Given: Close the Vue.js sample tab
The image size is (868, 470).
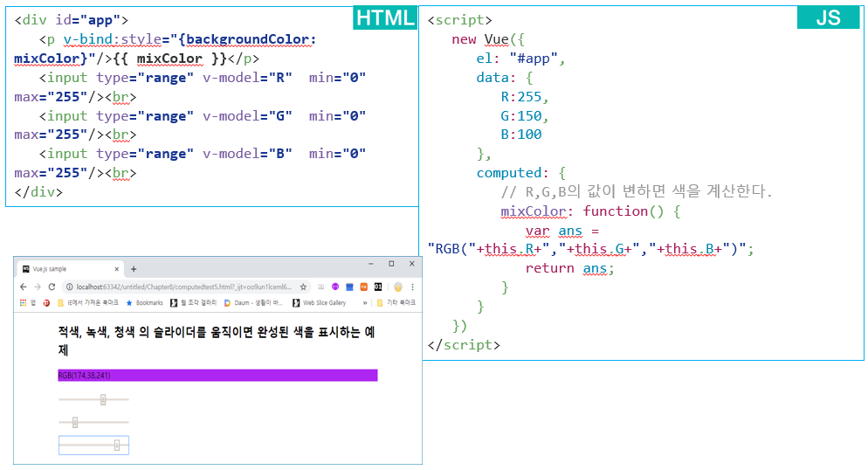Looking at the screenshot, I should tap(116, 269).
